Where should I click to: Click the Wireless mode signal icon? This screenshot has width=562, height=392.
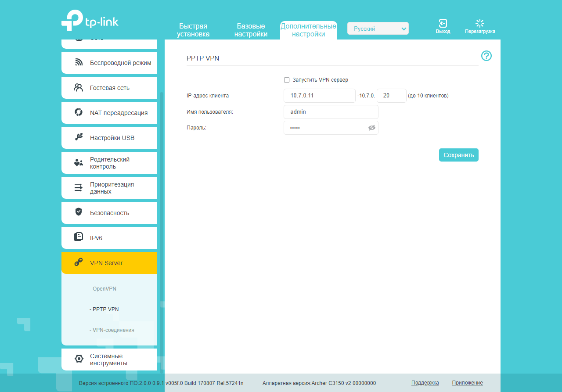click(79, 62)
